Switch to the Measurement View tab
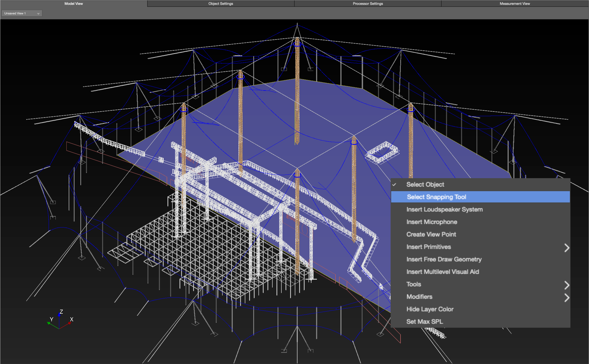The width and height of the screenshot is (589, 364). 515,4
